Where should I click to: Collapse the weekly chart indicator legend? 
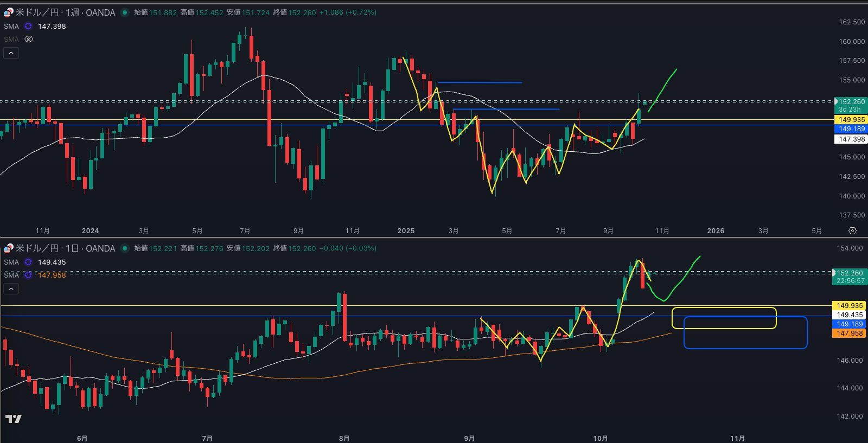point(11,53)
